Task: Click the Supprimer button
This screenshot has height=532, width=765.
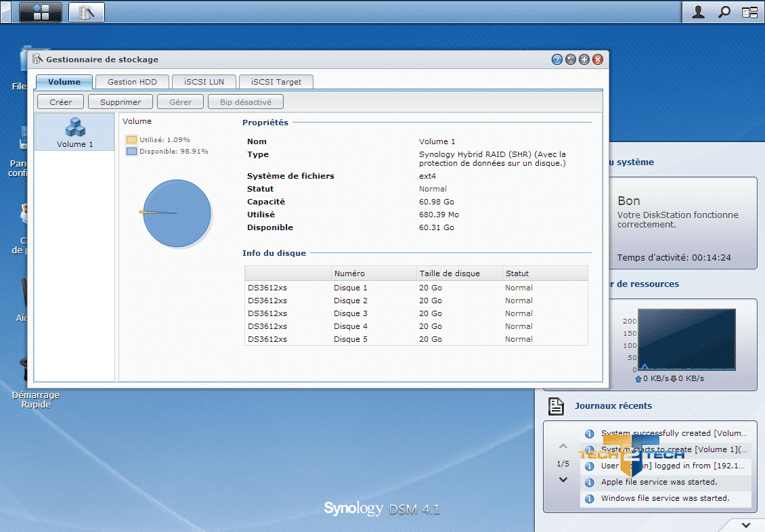Action: tap(121, 102)
